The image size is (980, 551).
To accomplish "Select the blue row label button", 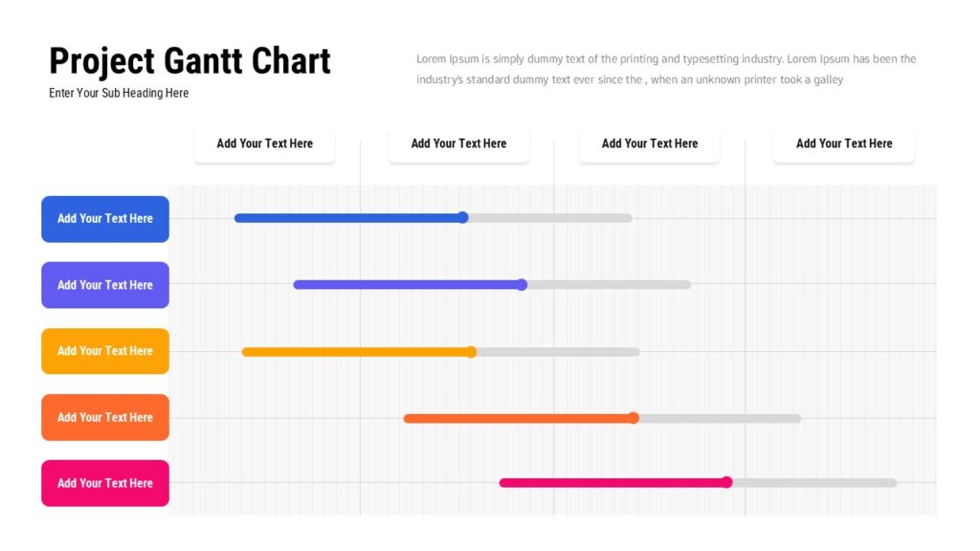I will 105,219.
